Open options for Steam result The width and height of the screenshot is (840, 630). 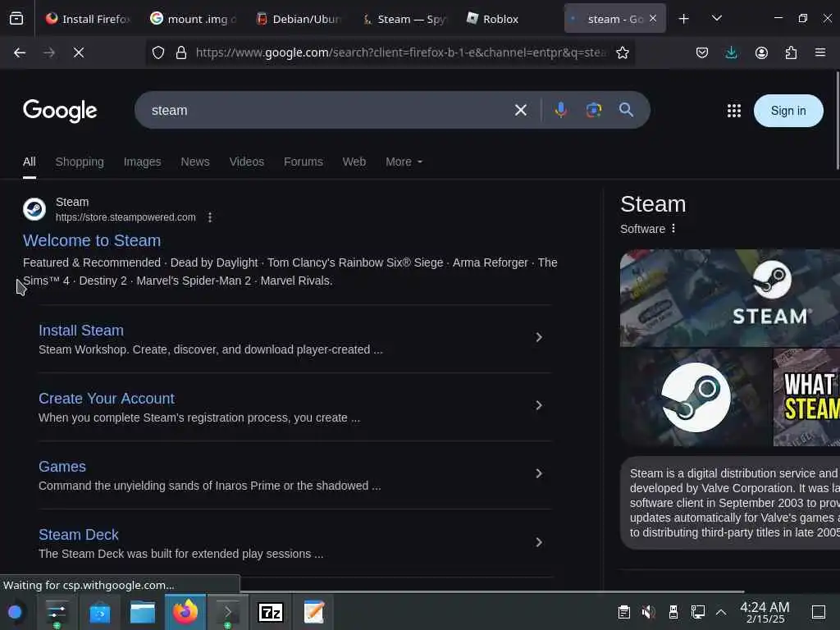(x=210, y=217)
